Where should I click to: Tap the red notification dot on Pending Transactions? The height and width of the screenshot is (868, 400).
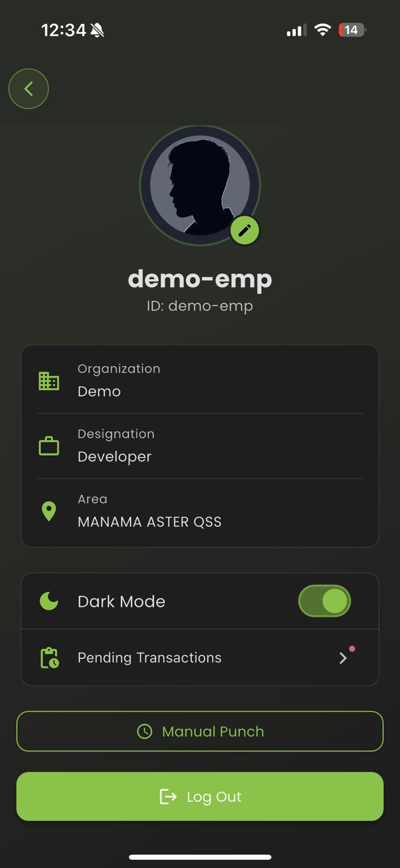point(352,649)
